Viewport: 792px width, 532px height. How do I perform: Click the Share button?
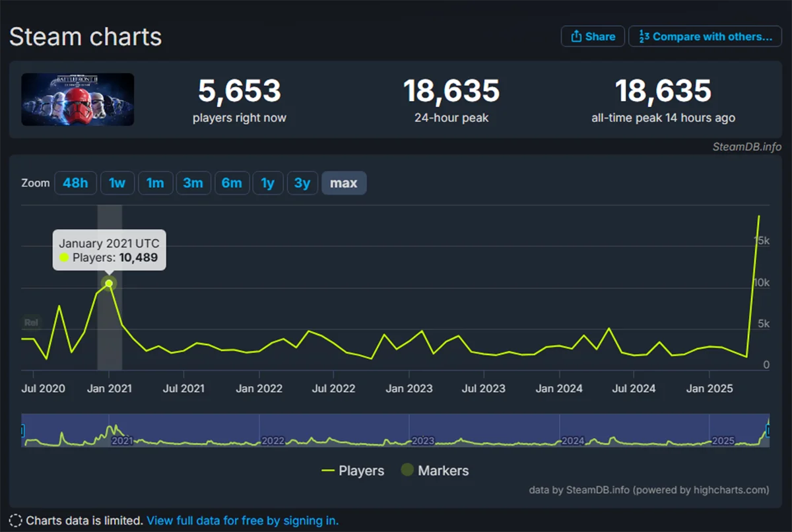click(x=593, y=36)
